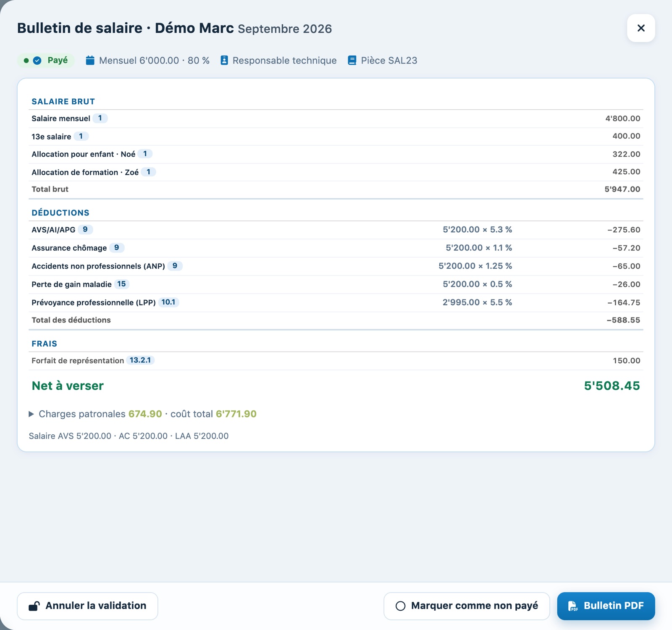Click the book icon beside Pièce SAL23
Image resolution: width=672 pixels, height=630 pixels.
tap(352, 60)
